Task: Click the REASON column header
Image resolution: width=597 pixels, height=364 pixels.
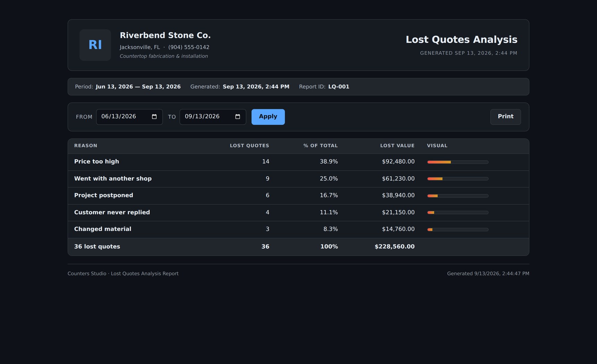Action: pos(86,146)
